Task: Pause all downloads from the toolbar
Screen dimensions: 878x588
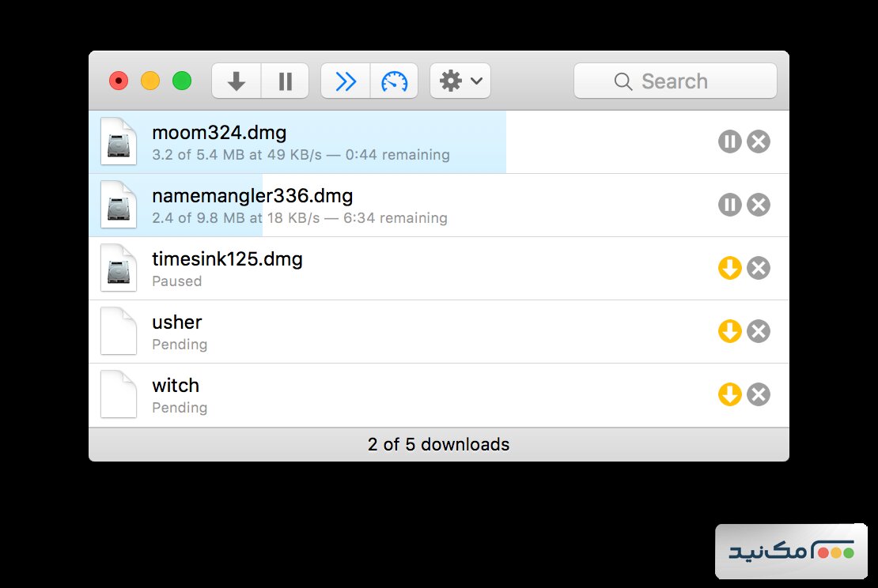Action: point(285,81)
